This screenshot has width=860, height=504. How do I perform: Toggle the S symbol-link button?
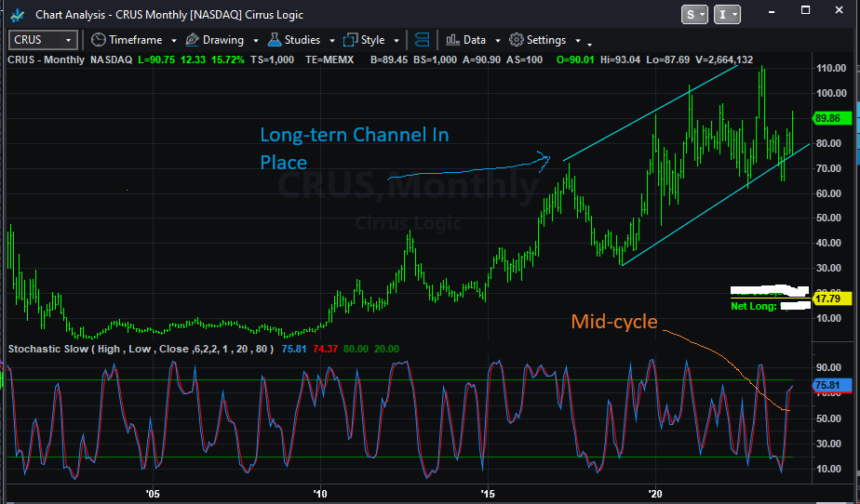[694, 15]
